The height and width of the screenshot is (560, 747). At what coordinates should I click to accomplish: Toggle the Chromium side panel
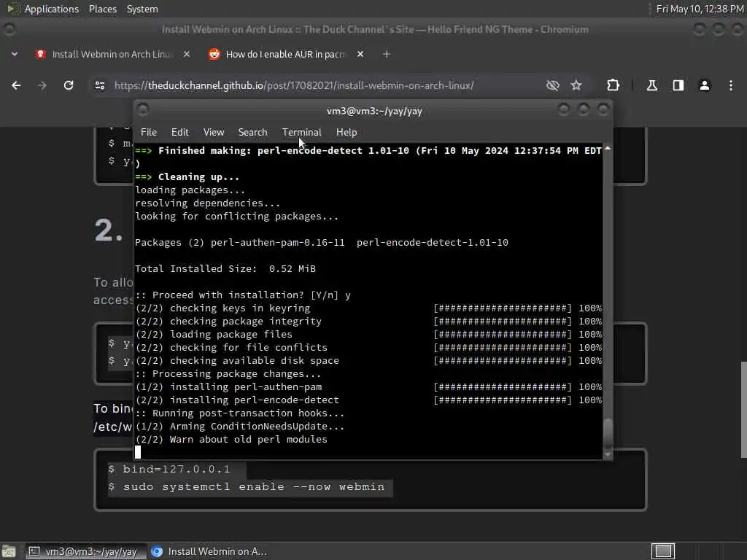678,85
